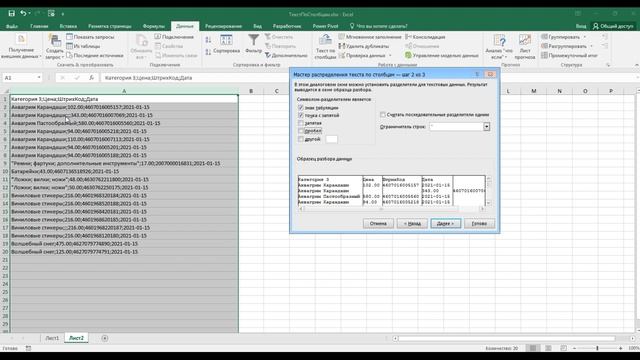The width and height of the screenshot is (640, 360).
Task: Enable treat consecutive delimiters as one
Action: 382,115
